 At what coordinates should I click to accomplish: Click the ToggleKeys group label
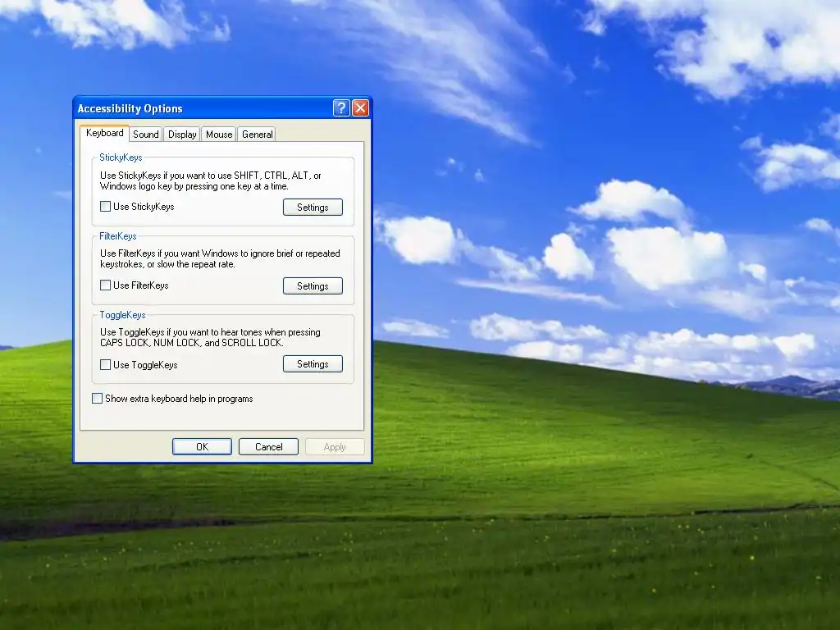coord(123,315)
